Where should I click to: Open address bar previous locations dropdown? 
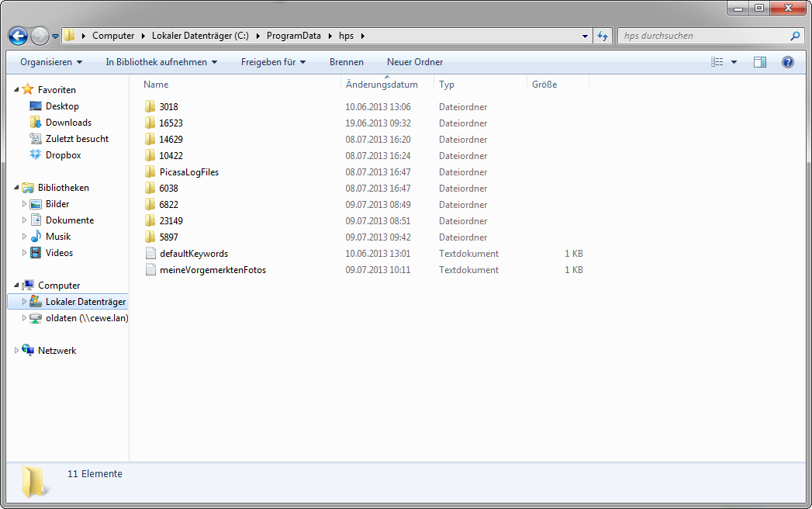point(585,36)
